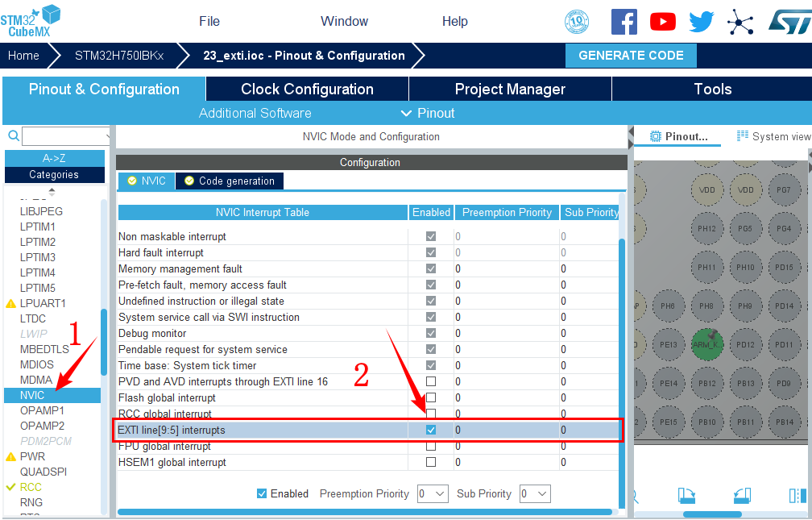Open the YouTube icon link
This screenshot has width=812, height=520.
click(663, 22)
